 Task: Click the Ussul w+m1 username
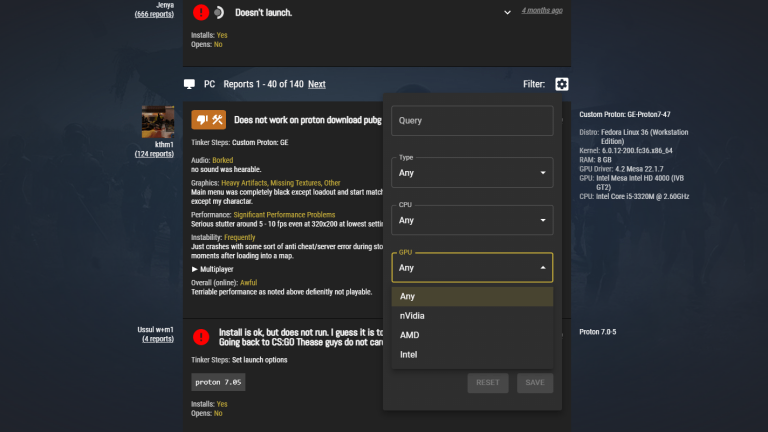click(x=155, y=330)
